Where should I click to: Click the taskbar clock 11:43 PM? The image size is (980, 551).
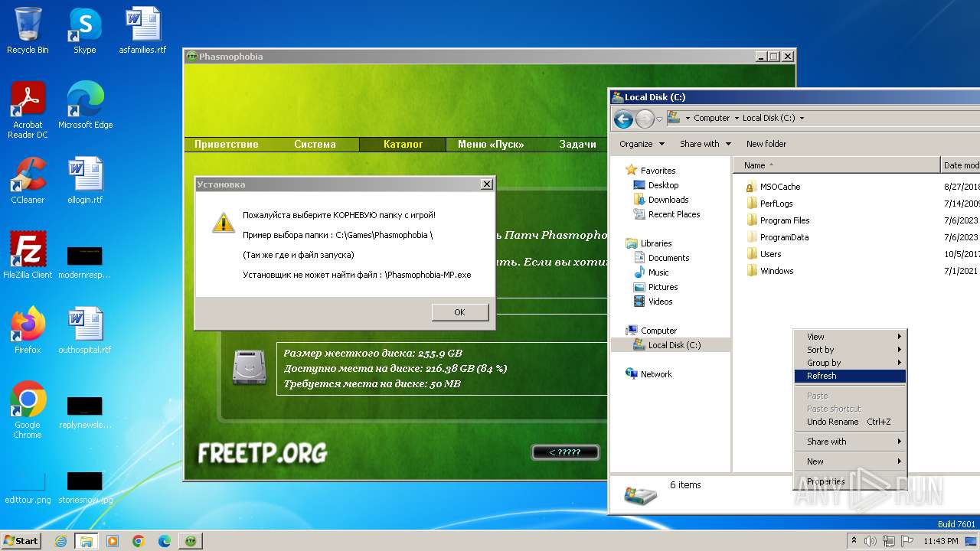point(941,541)
